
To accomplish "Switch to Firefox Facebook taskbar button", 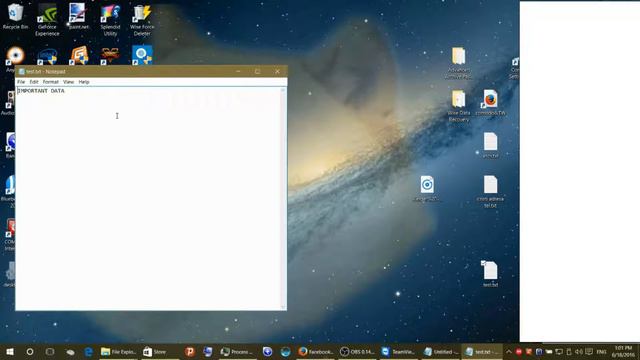I will pyautogui.click(x=316, y=351).
